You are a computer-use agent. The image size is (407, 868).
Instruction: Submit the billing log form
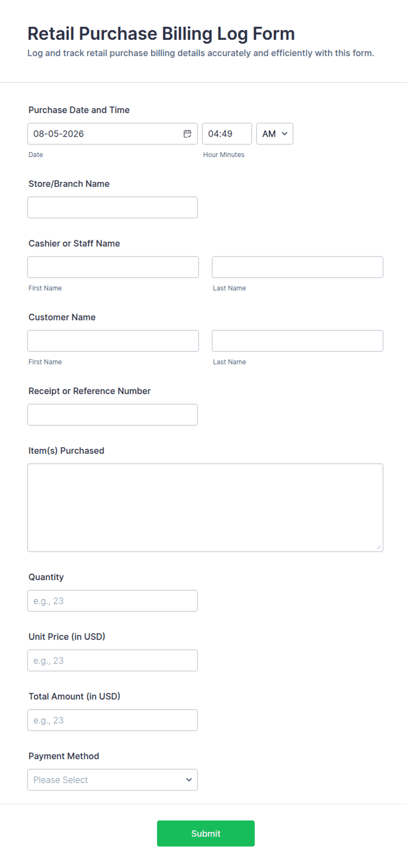pyautogui.click(x=206, y=833)
